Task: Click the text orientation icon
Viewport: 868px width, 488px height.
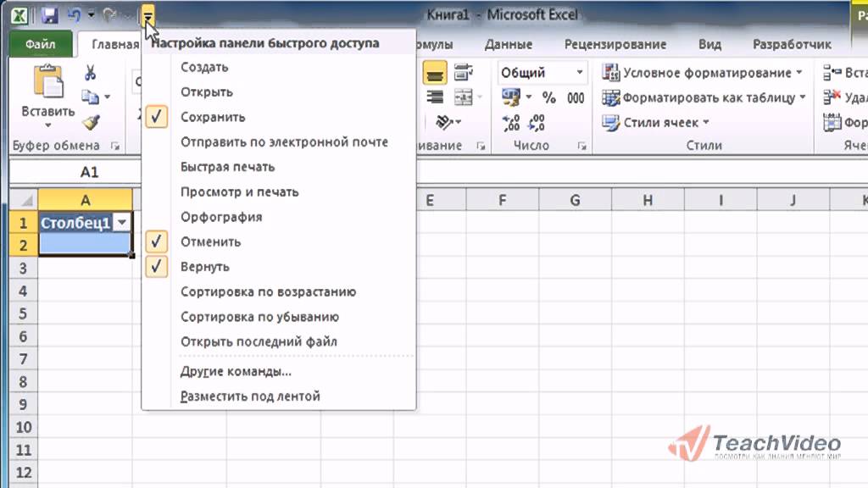Action: pos(444,122)
